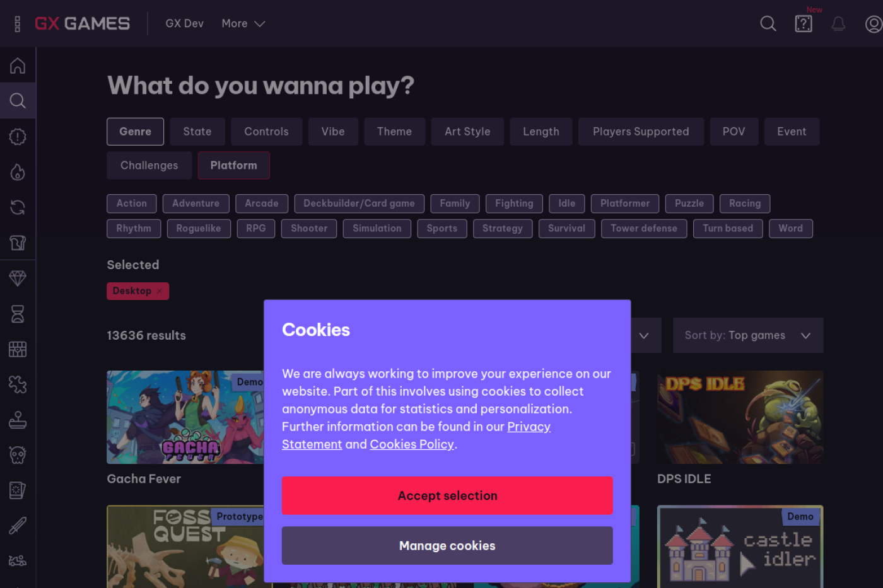Open search from the top bar magnifier

pyautogui.click(x=768, y=24)
